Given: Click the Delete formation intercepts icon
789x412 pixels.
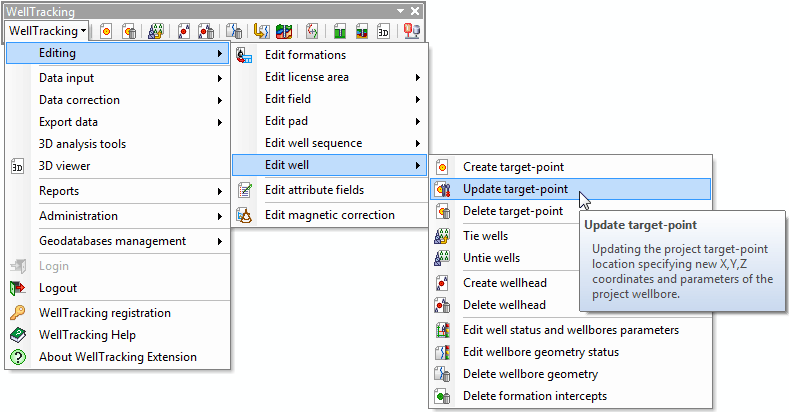Looking at the screenshot, I should [442, 396].
